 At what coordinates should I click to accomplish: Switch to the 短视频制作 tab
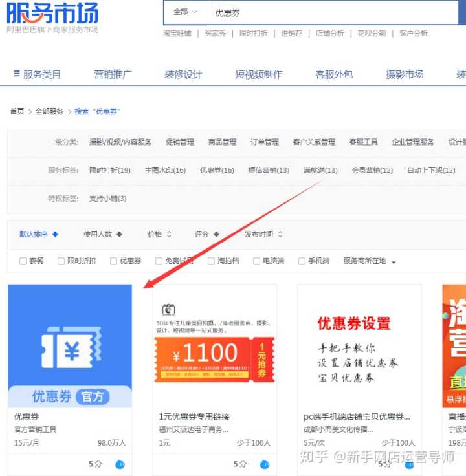click(258, 74)
